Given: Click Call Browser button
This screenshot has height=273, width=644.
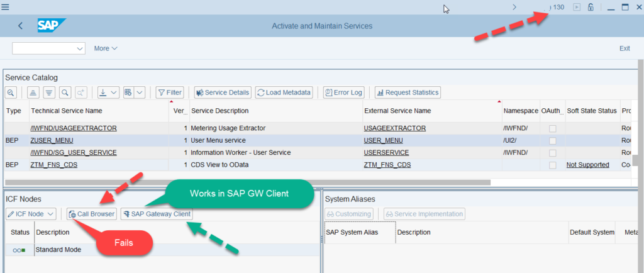Looking at the screenshot, I should [x=92, y=214].
